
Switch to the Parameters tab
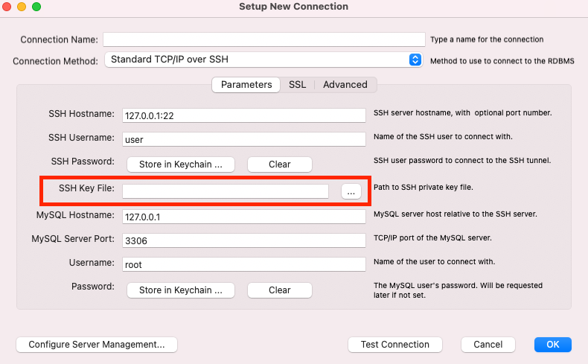(x=246, y=85)
